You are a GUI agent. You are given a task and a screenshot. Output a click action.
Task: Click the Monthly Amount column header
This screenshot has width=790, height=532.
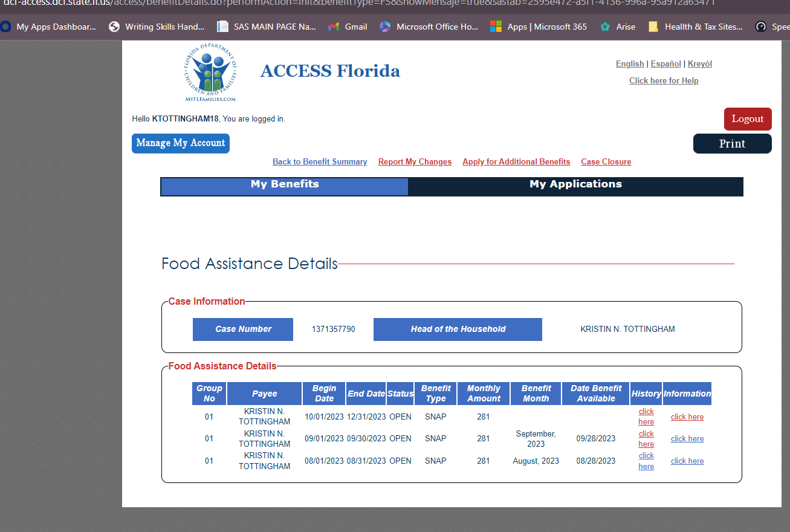click(484, 394)
